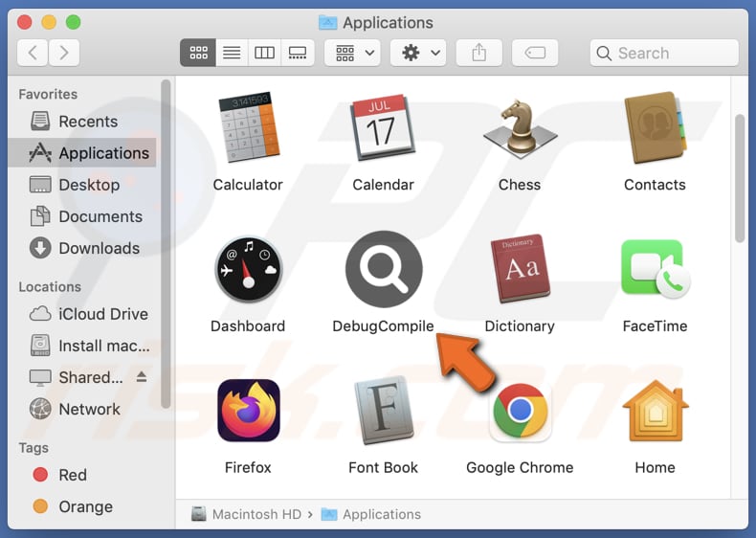Open Desktop in the sidebar
This screenshot has height=538, width=756.
[82, 185]
